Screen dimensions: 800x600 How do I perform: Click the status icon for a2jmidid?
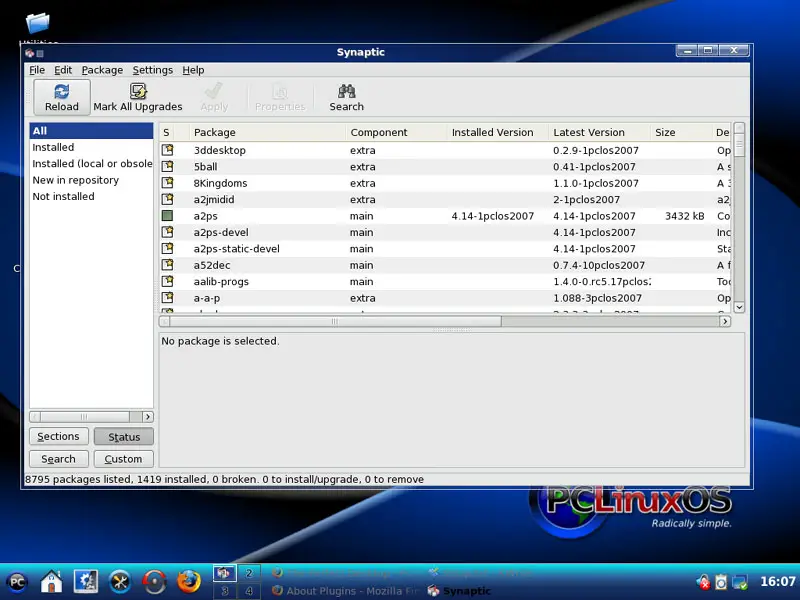(x=167, y=199)
